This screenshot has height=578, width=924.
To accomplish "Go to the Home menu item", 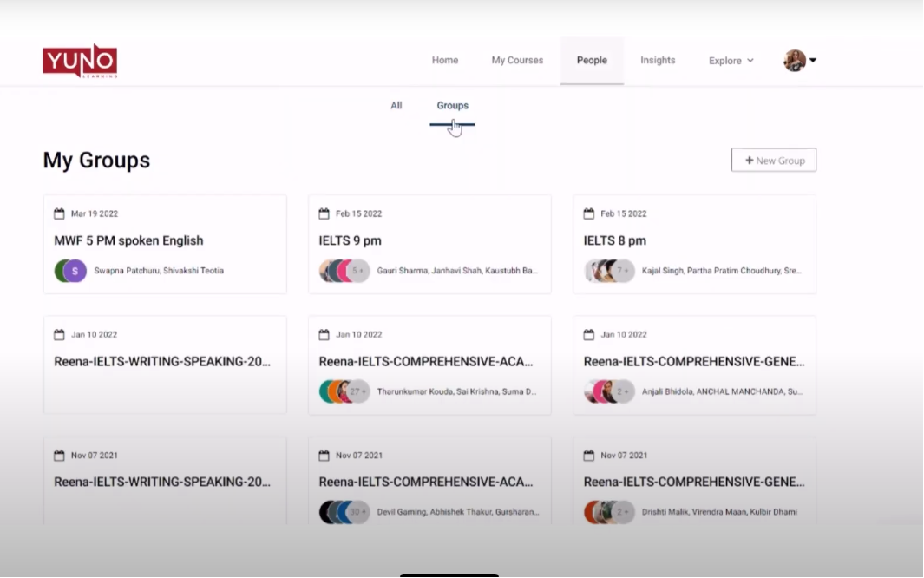I will click(445, 61).
